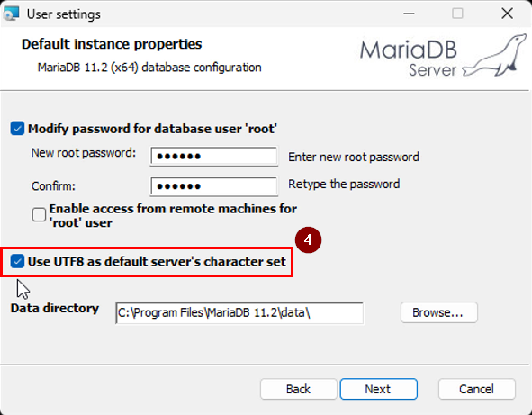Open the Browse folder dialog
This screenshot has width=532, height=415.
(x=439, y=312)
